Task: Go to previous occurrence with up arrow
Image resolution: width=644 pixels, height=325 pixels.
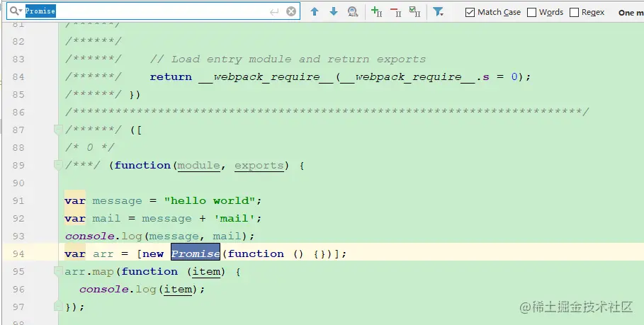Action: [315, 11]
